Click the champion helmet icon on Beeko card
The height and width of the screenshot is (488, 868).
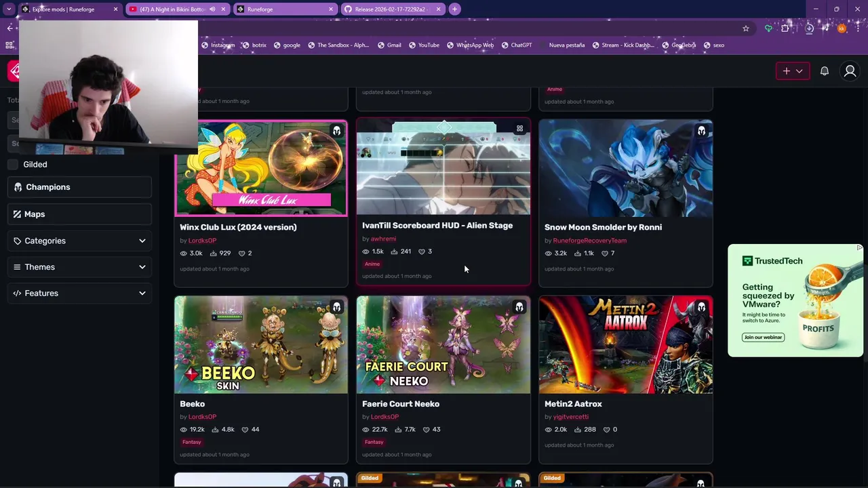[x=337, y=307]
